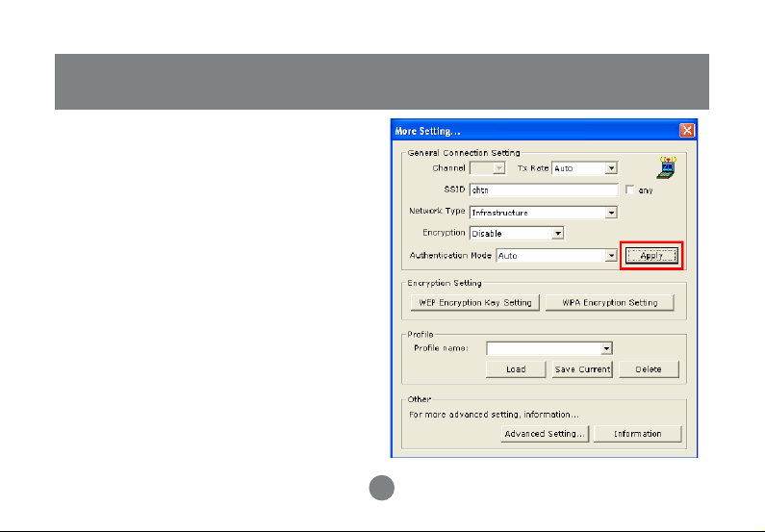This screenshot has height=532, width=765.
Task: Click the 'More Setting...' title text
Action: tap(427, 131)
